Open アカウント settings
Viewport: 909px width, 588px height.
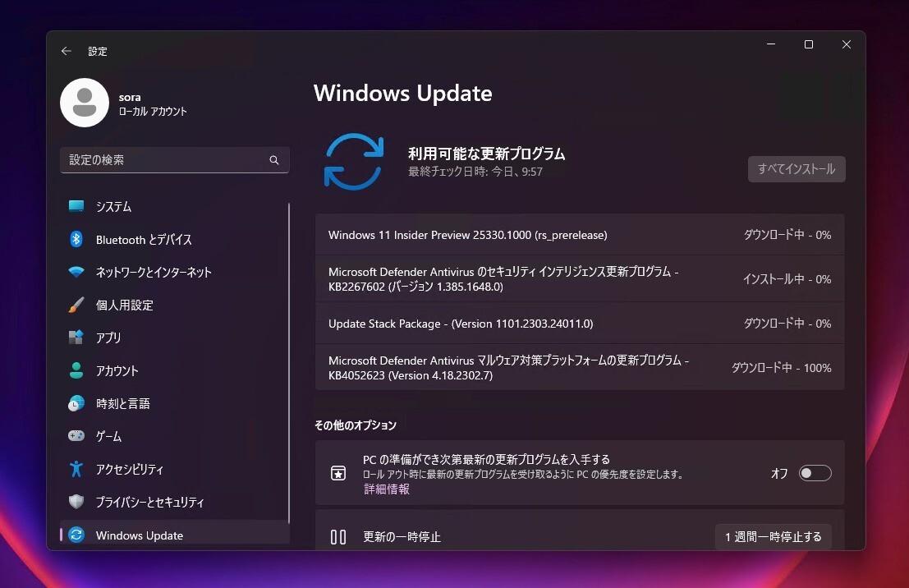[79, 370]
